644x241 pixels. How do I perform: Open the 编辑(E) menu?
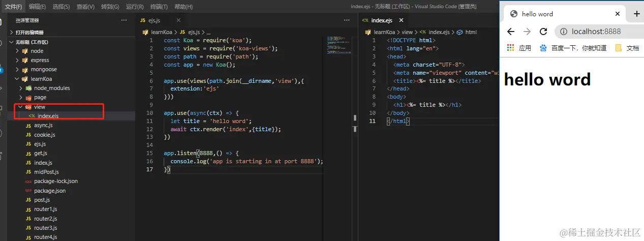[37, 7]
